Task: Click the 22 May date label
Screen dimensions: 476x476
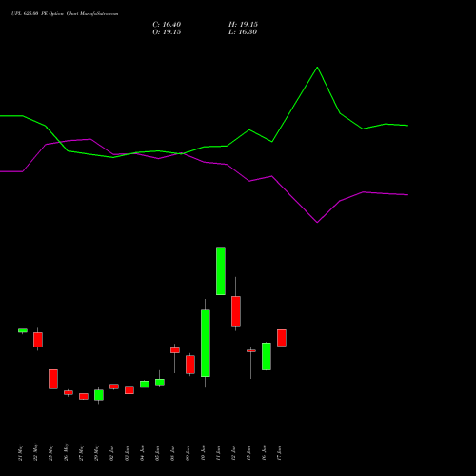Action: (x=36, y=453)
